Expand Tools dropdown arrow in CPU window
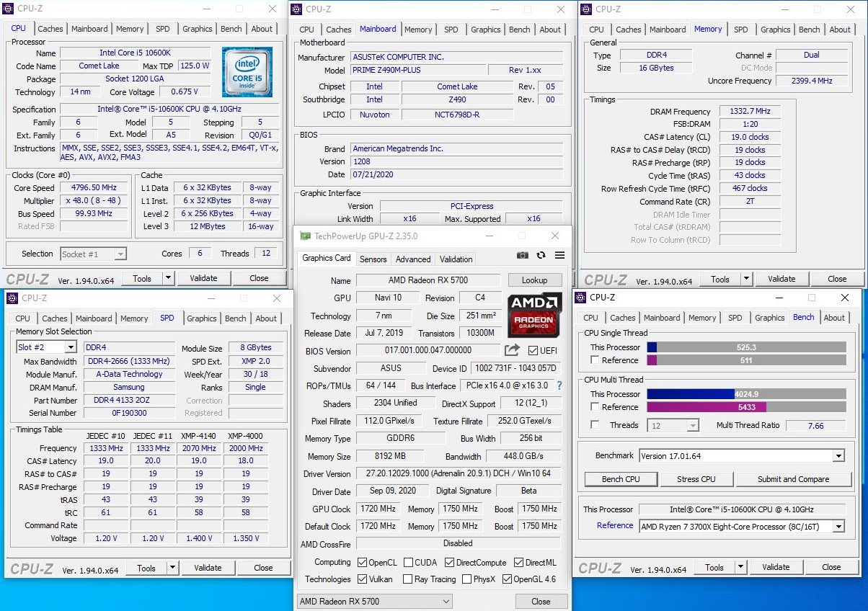Image resolution: width=868 pixels, height=611 pixels. click(x=168, y=278)
